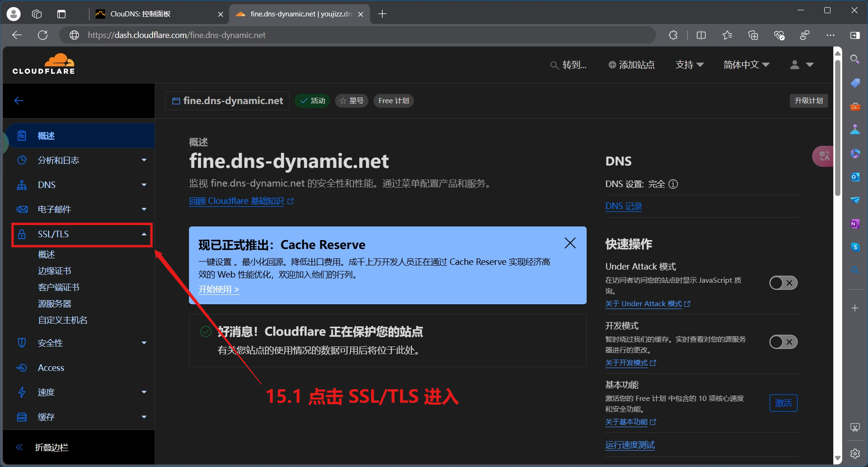This screenshot has height=467, width=868.
Task: Open browser settings and more menu
Action: coord(830,35)
